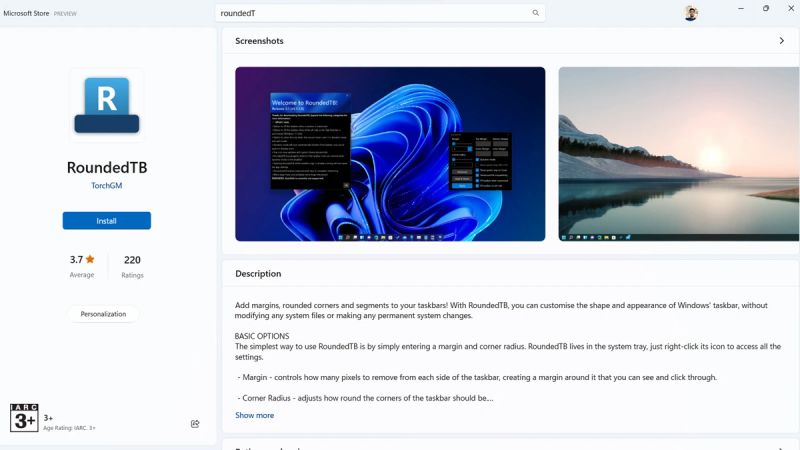Restore down the Store window
This screenshot has width=800, height=450.
point(766,8)
